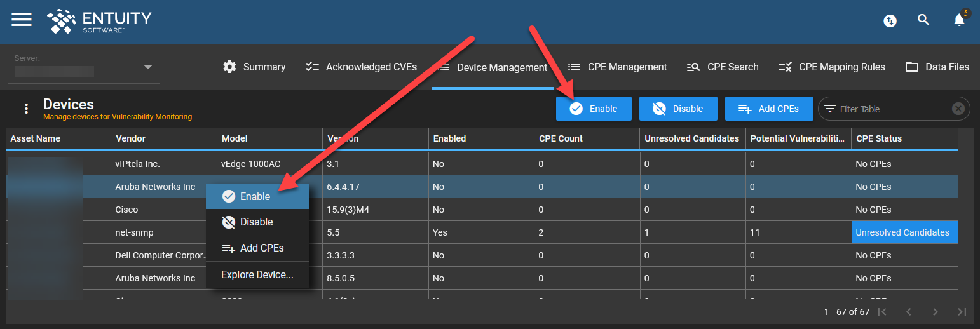Image resolution: width=980 pixels, height=329 pixels.
Task: Click the Entuity Software logo
Action: 99,21
